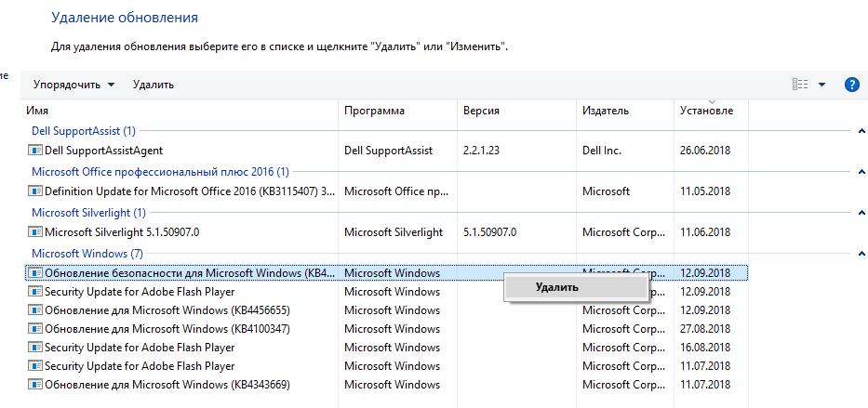Image resolution: width=868 pixels, height=408 pixels.
Task: Click the install date 27.08.2018
Action: (x=704, y=329)
